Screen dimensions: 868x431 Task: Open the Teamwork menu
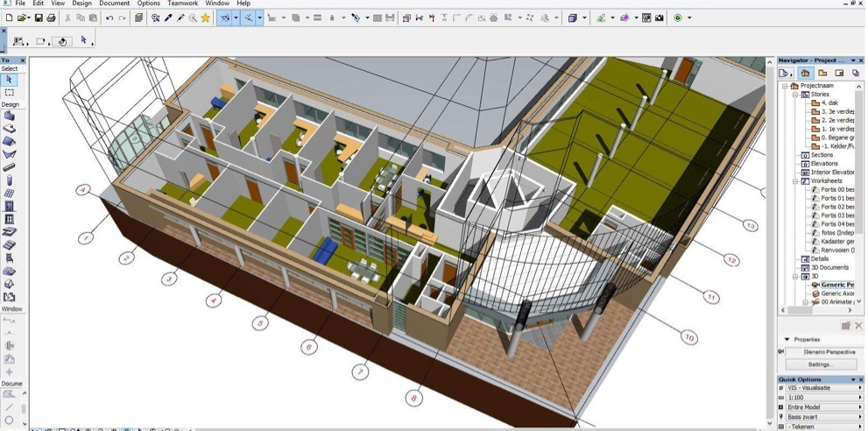tap(183, 4)
